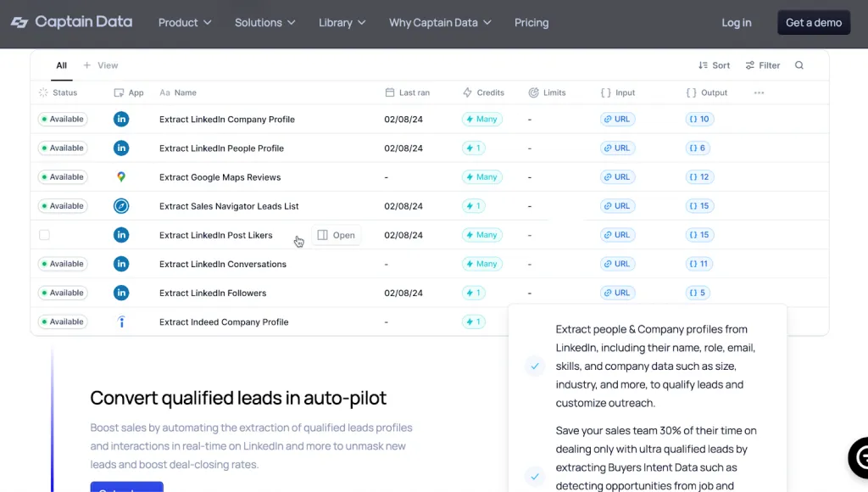The width and height of the screenshot is (868, 492).
Task: Click output badge 11 for LinkedIn Conversations
Action: 698,264
